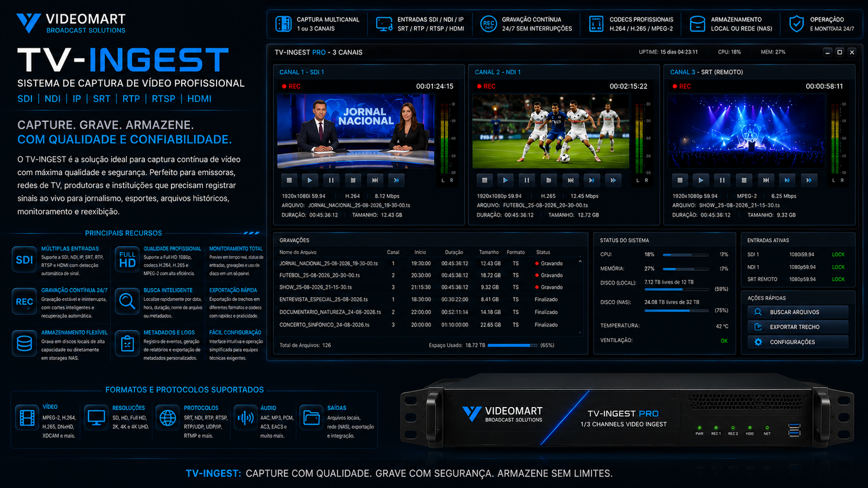
Task: Click the clipboard icon for Metadados e Logs
Action: click(127, 344)
